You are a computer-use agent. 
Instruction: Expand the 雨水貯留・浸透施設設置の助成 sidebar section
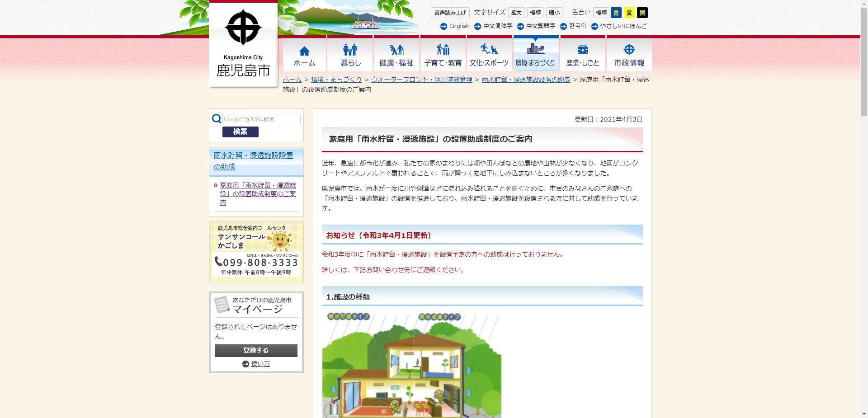[253, 160]
